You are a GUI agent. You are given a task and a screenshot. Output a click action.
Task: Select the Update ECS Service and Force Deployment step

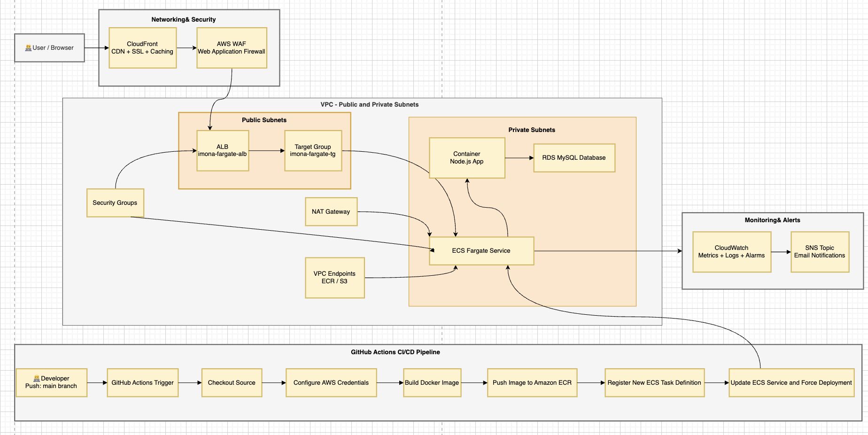791,382
